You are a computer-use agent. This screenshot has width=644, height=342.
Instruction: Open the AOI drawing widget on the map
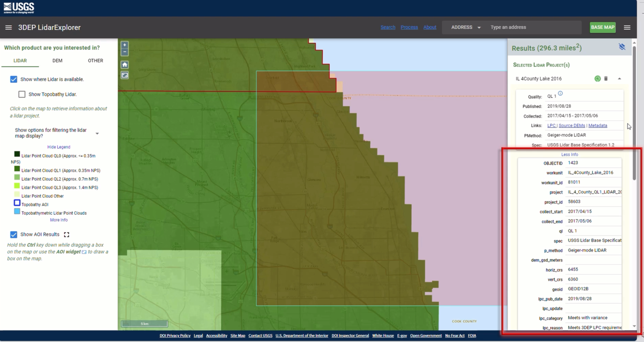click(x=124, y=75)
